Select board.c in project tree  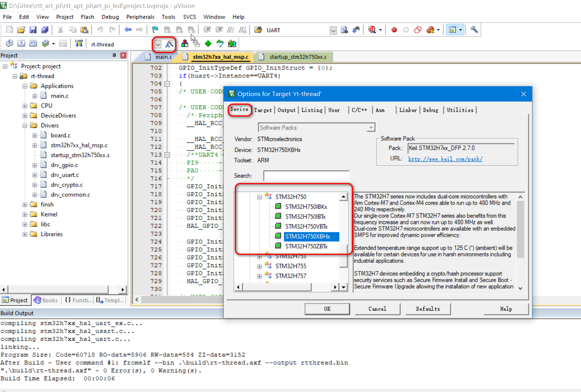[60, 136]
